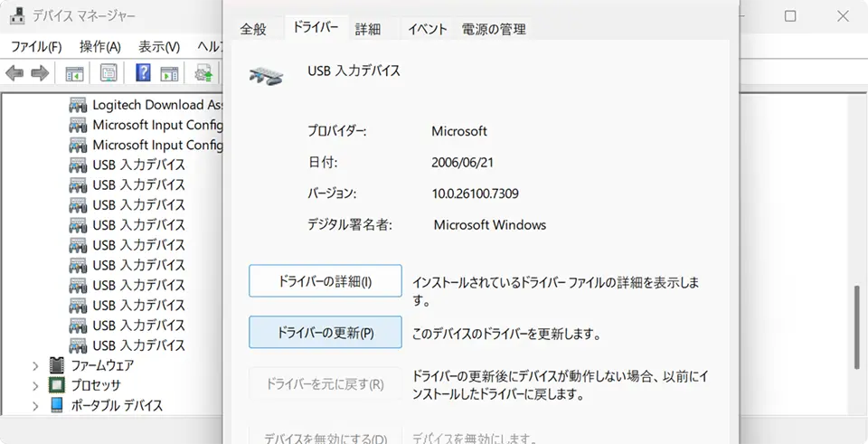Image resolution: width=868 pixels, height=444 pixels.
Task: Click the show/hide console tree icon
Action: (x=74, y=73)
